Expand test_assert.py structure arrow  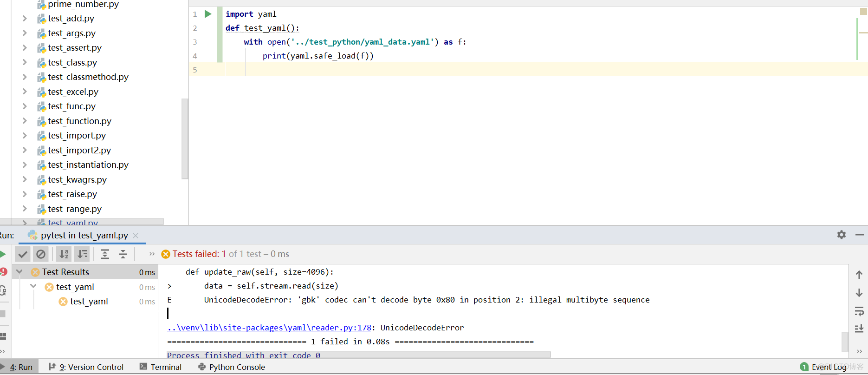tap(25, 48)
